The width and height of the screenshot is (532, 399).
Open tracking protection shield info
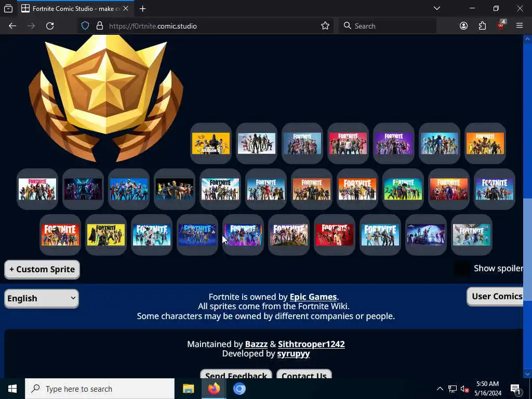tap(85, 26)
